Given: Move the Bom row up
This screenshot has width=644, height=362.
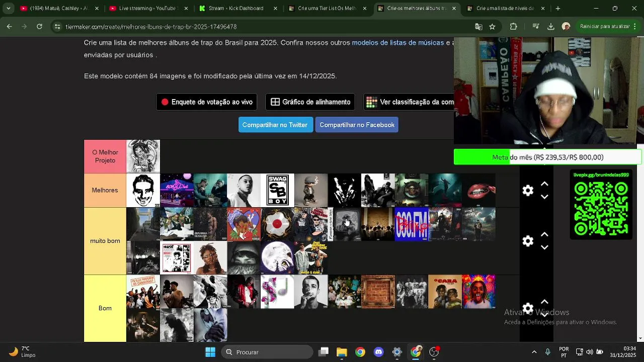Looking at the screenshot, I should tap(544, 302).
